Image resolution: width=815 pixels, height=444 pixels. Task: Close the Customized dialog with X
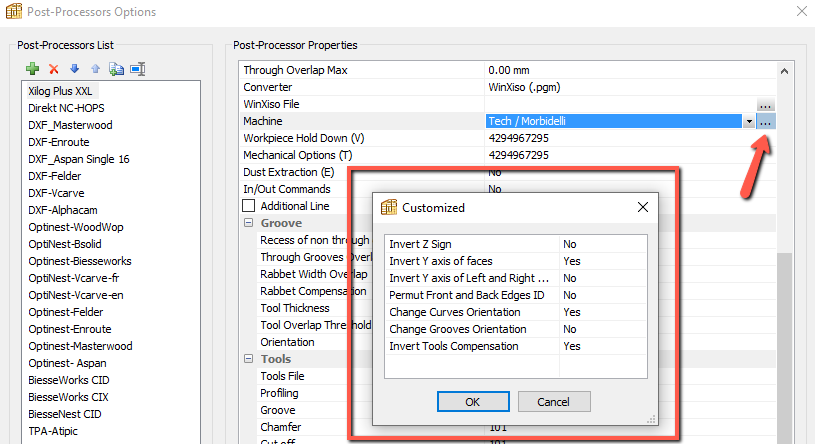[643, 207]
